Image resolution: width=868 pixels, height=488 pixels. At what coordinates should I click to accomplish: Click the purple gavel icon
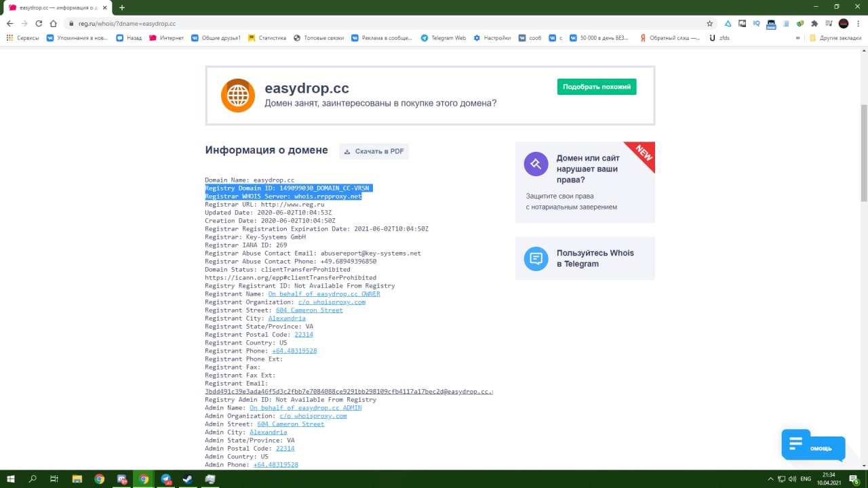pos(536,163)
